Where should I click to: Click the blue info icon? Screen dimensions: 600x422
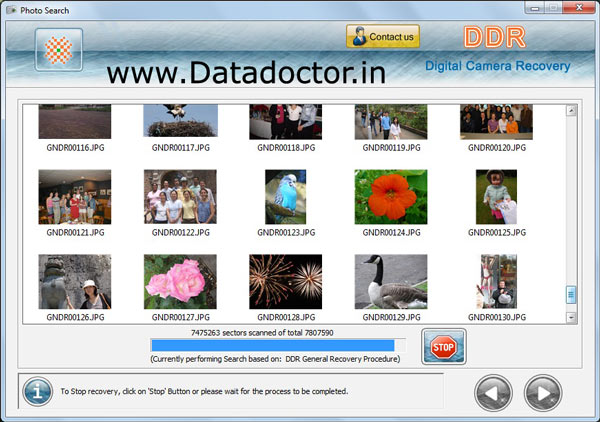[x=38, y=391]
